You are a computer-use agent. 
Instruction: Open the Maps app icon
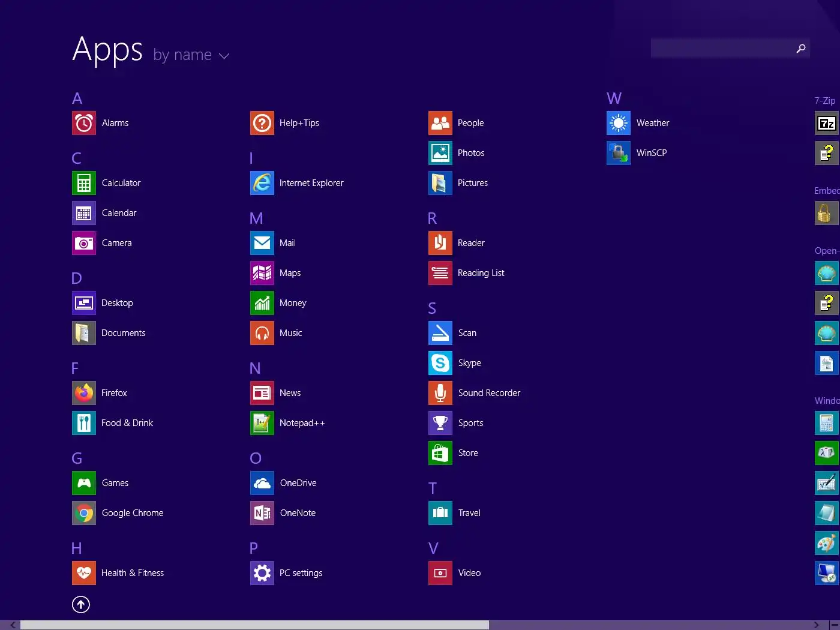pyautogui.click(x=262, y=273)
